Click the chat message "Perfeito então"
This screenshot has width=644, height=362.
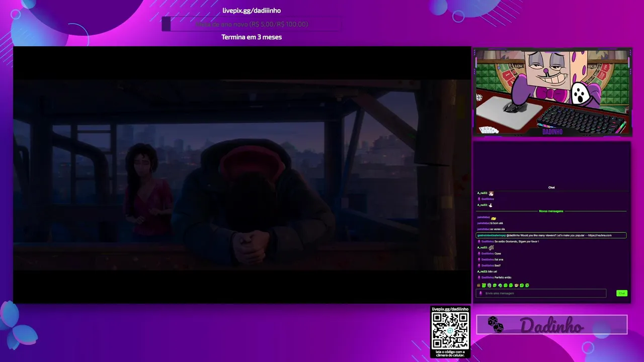pos(503,278)
